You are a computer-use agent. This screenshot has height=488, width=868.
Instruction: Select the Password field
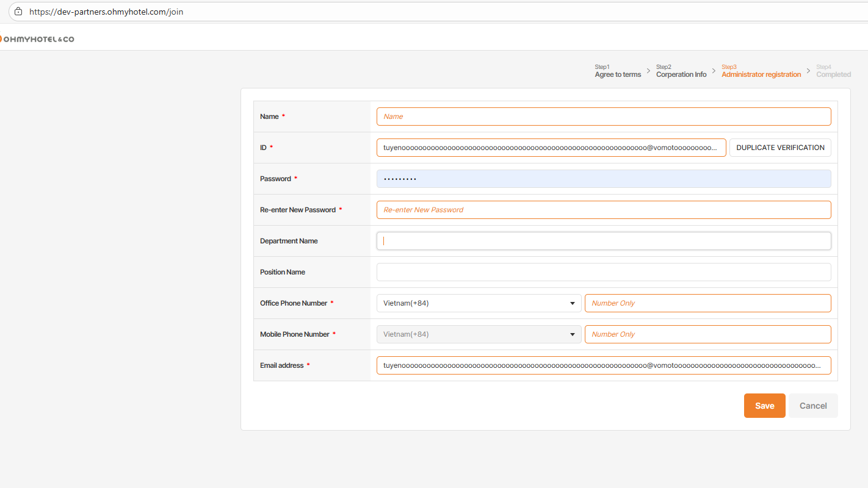point(604,179)
